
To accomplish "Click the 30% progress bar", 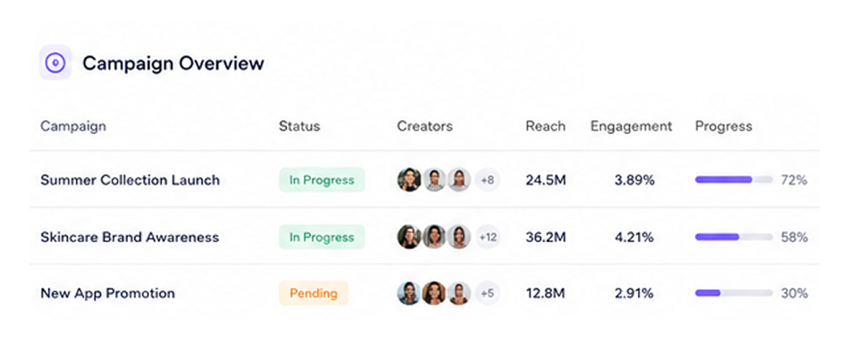I will 734,294.
